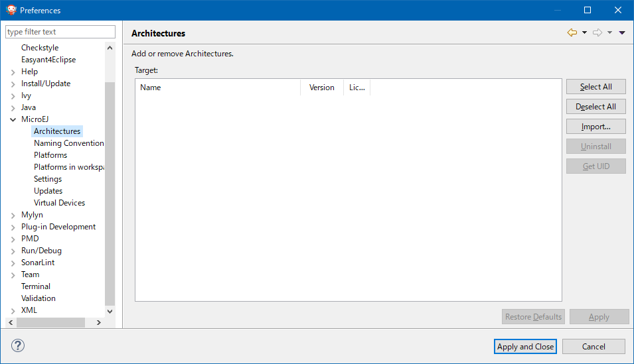Expand the Java tree node
The width and height of the screenshot is (634, 364).
[13, 108]
